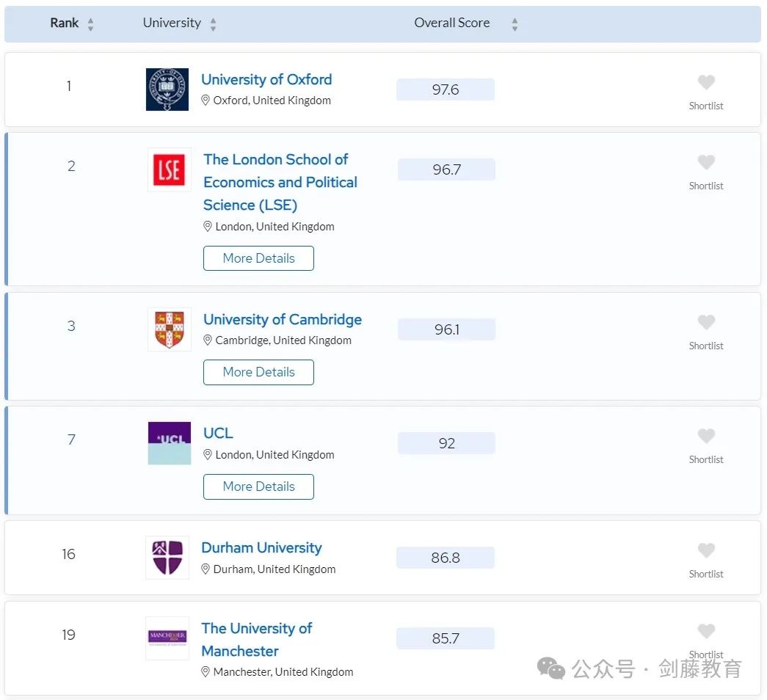
Task: Click 'London, United Kingdom' text under LSE
Action: pyautogui.click(x=275, y=227)
